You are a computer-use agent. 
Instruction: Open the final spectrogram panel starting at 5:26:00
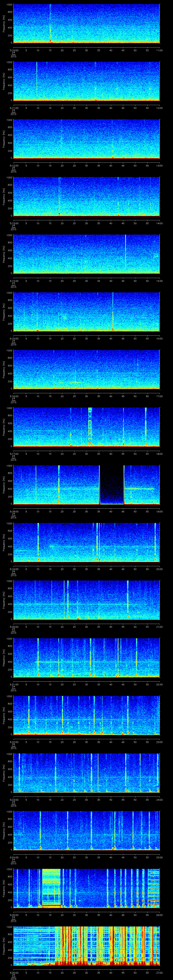(x=87, y=946)
